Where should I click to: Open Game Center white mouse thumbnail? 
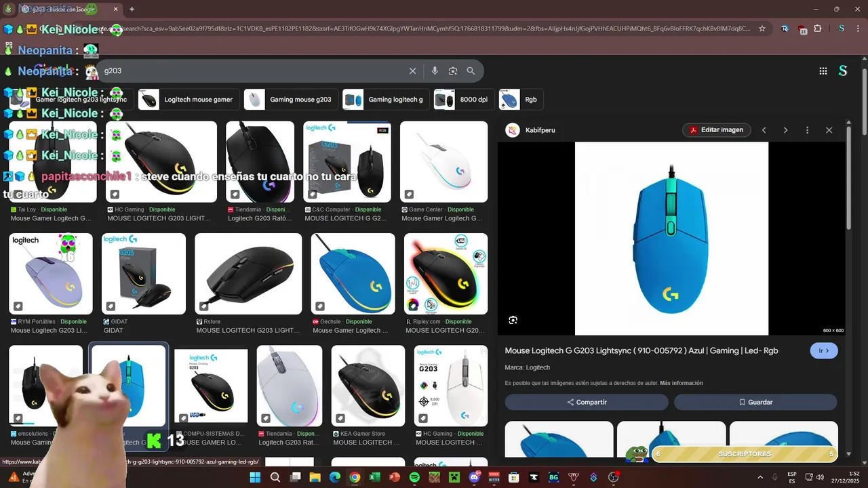pos(443,161)
